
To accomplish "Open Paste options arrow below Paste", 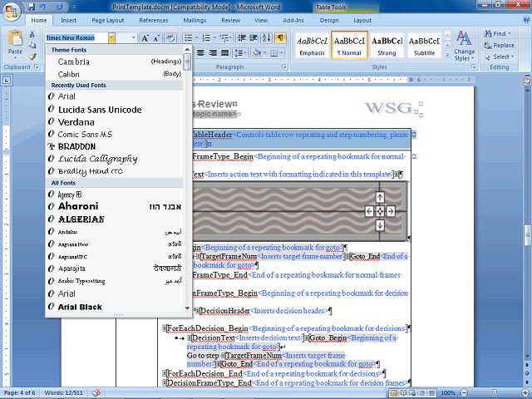I will coord(15,57).
